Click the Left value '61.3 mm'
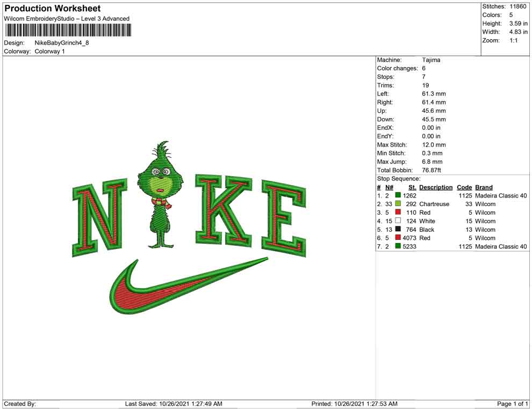The width and height of the screenshot is (532, 409). (x=434, y=94)
